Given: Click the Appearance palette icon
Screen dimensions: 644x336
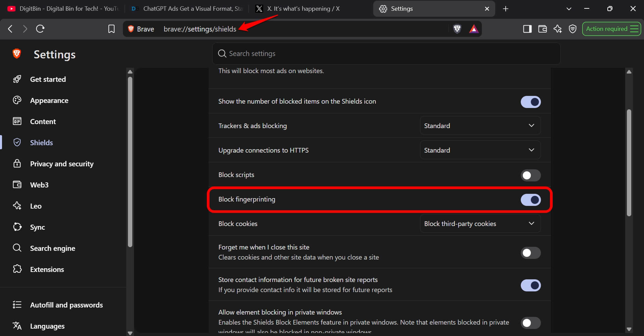Looking at the screenshot, I should coord(17,100).
